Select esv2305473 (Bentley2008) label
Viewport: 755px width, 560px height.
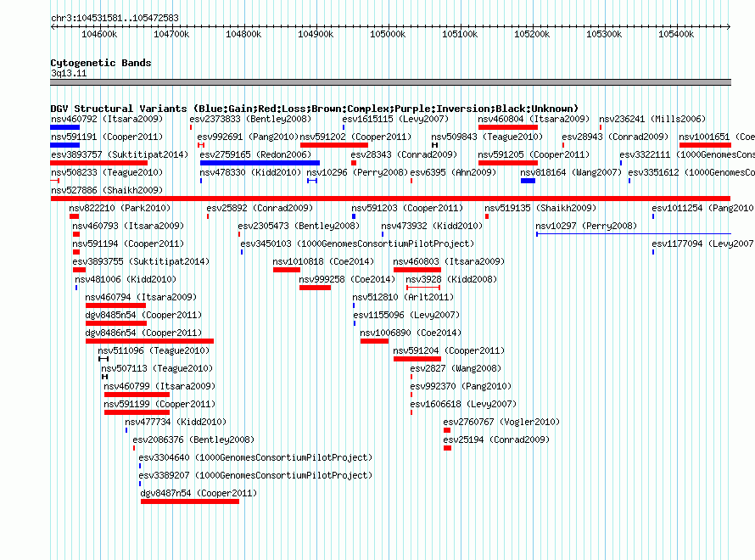click(x=299, y=226)
